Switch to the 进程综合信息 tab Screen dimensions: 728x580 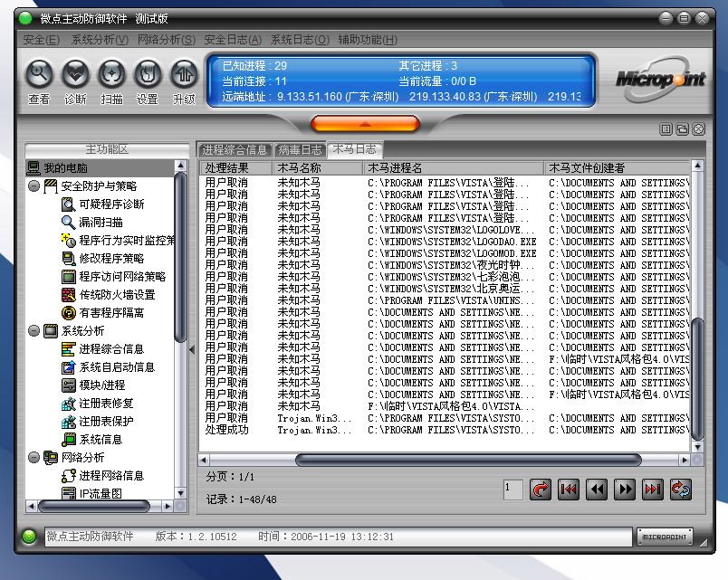point(235,150)
